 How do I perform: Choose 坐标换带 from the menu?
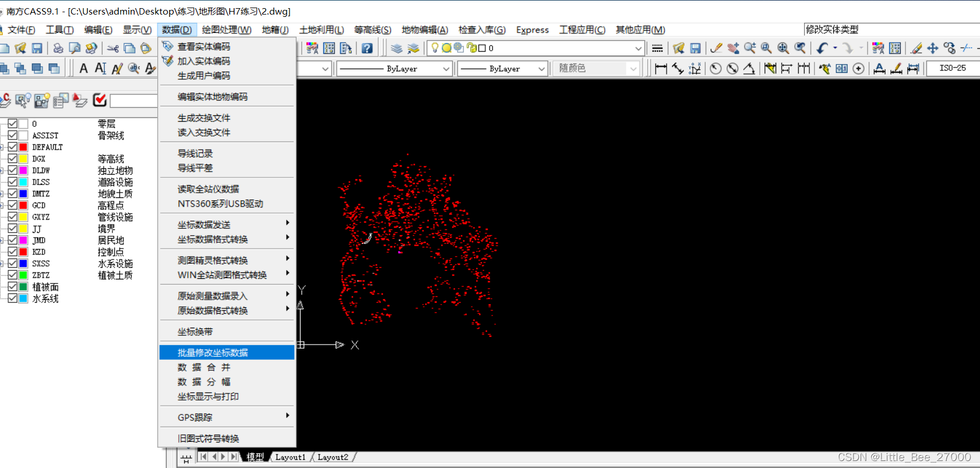click(227, 332)
